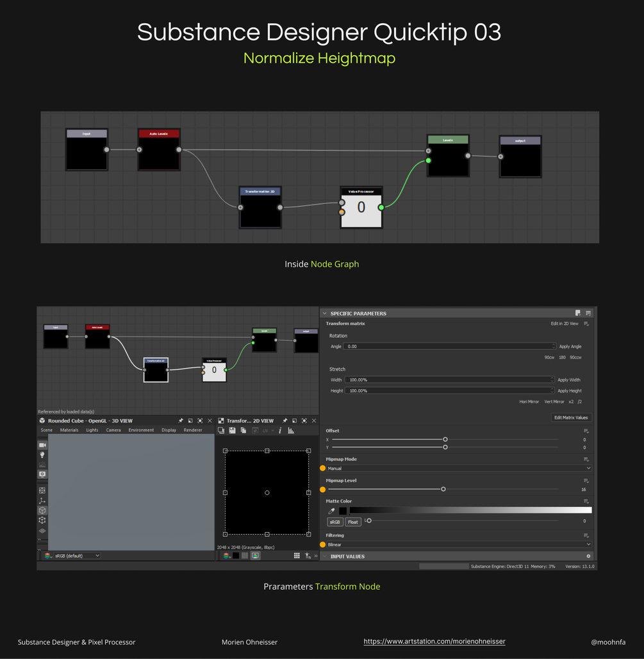Click the eyedropper for Matte Color
This screenshot has height=659, width=644.
coord(331,511)
